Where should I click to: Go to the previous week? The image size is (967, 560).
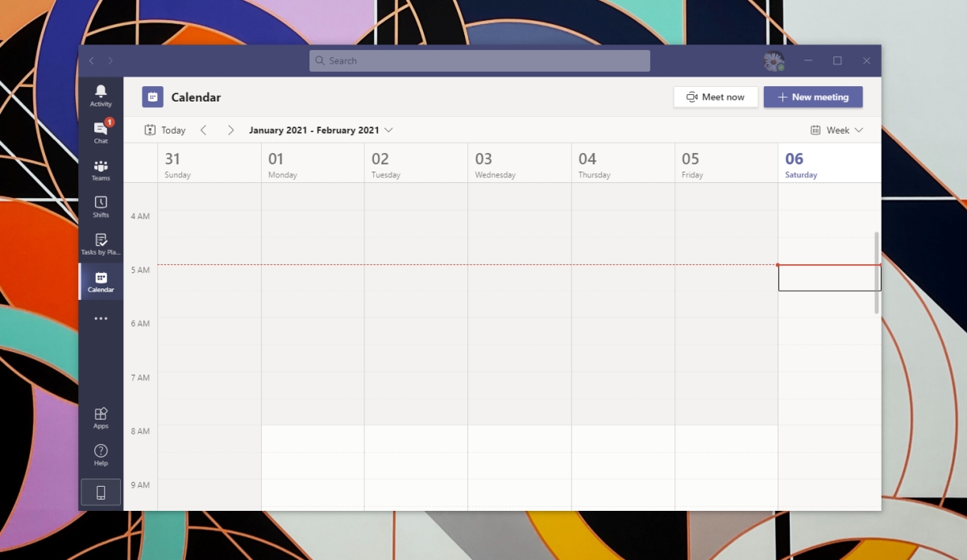(203, 130)
